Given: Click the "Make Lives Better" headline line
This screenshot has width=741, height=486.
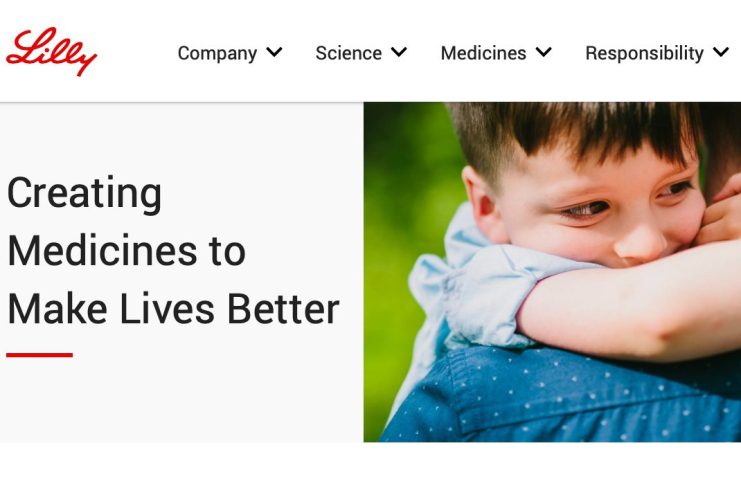Looking at the screenshot, I should [173, 309].
